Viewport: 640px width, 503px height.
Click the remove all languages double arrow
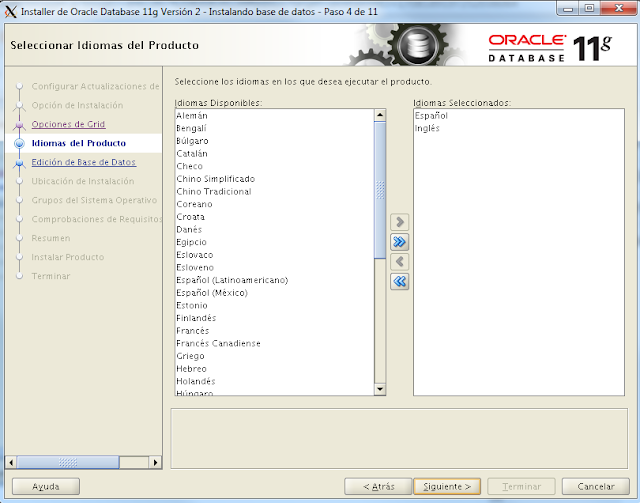[x=399, y=281]
